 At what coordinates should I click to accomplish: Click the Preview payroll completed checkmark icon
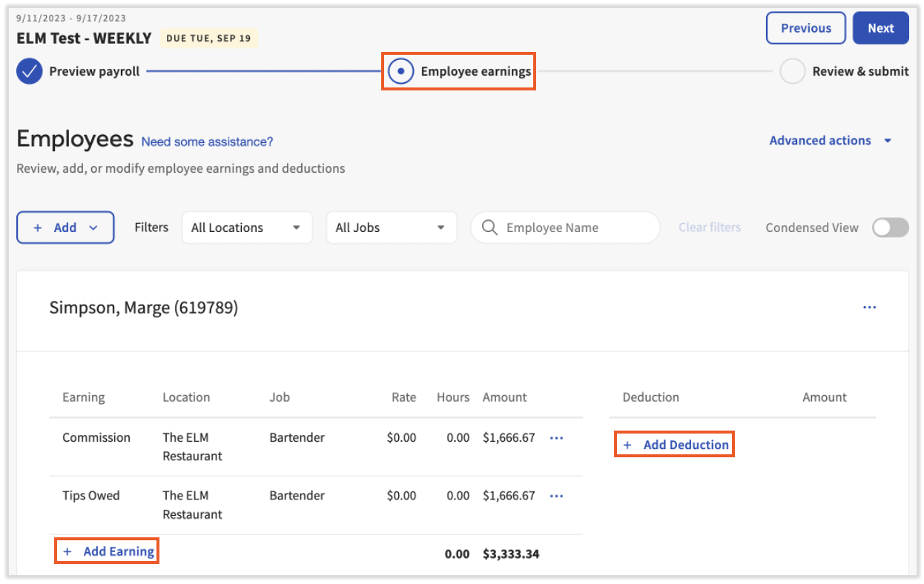coord(28,71)
